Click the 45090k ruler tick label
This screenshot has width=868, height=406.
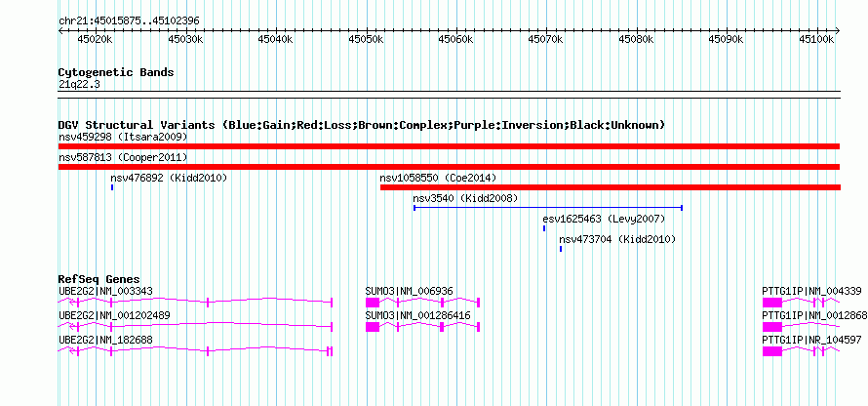click(x=727, y=40)
